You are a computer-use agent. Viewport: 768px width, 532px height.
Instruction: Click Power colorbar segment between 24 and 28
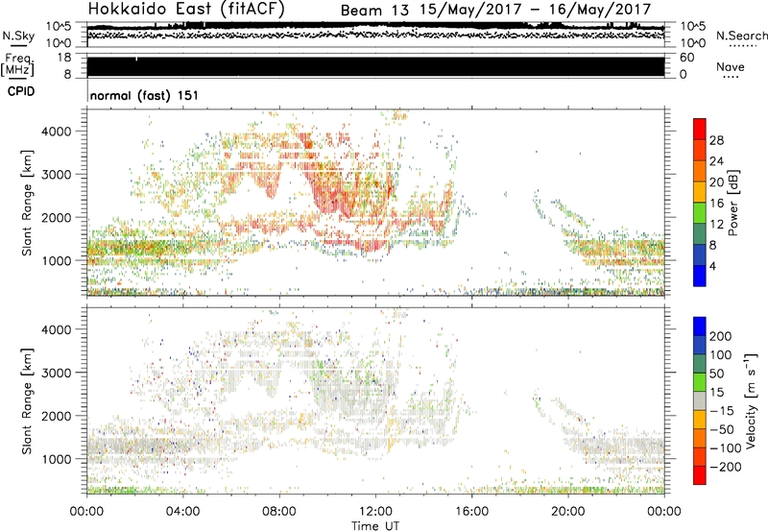700,150
